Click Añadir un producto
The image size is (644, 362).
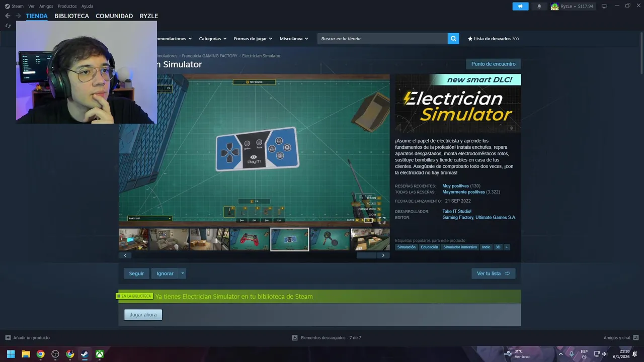click(28, 338)
